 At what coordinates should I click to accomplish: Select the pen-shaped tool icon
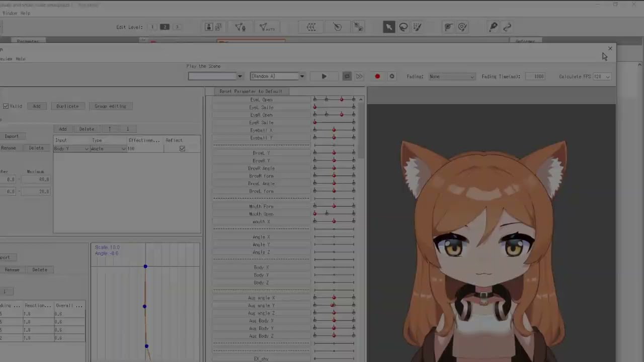tap(494, 27)
